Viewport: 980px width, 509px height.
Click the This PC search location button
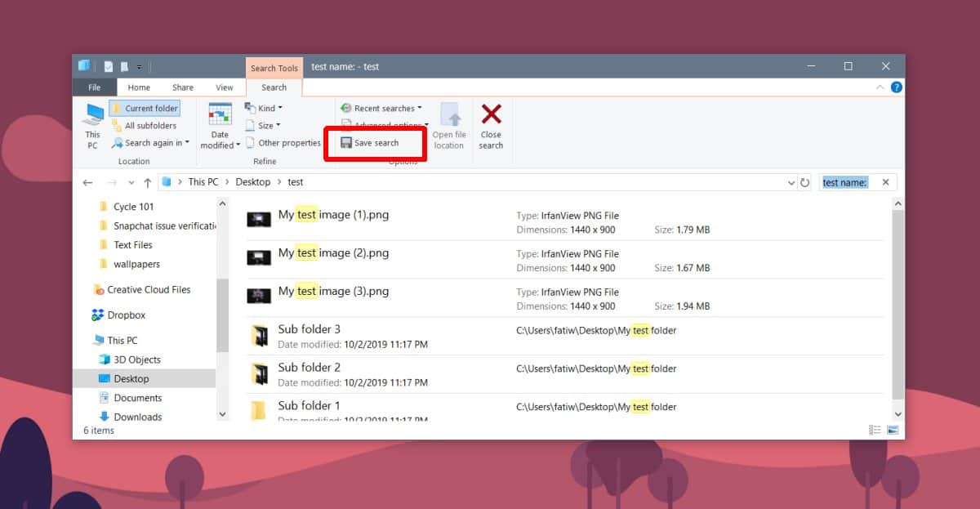[93, 126]
